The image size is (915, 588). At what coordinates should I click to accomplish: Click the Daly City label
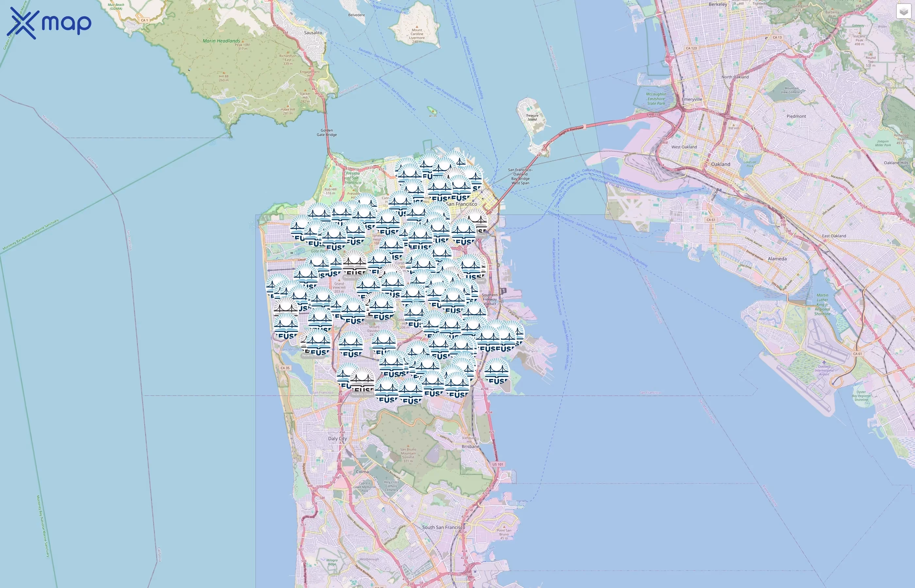[338, 439]
